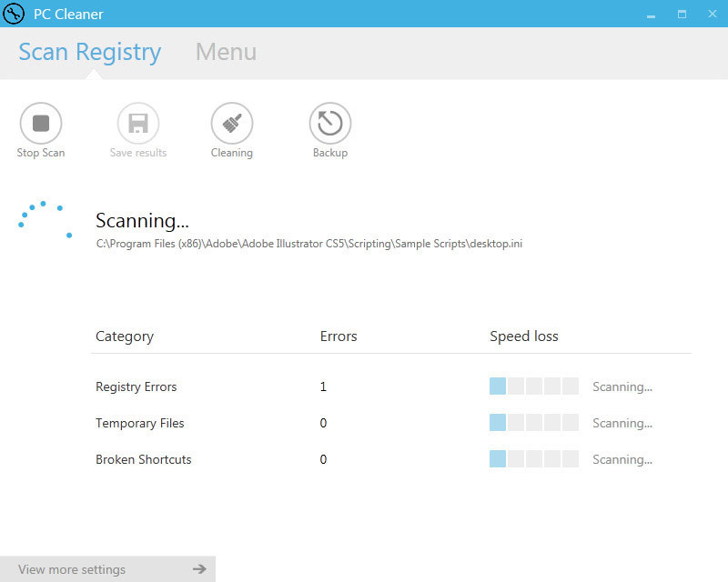
Task: Click the Scanning... status for Temporary Files
Action: pos(622,423)
